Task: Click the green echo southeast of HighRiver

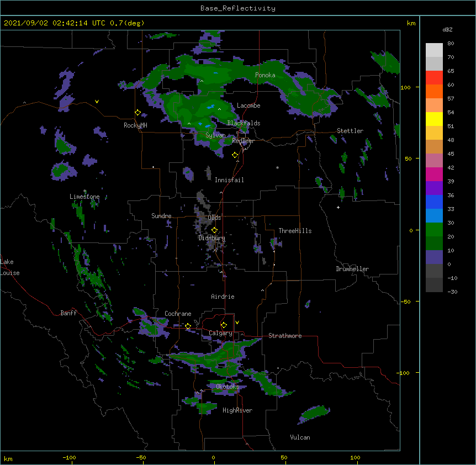Action: pos(315,414)
